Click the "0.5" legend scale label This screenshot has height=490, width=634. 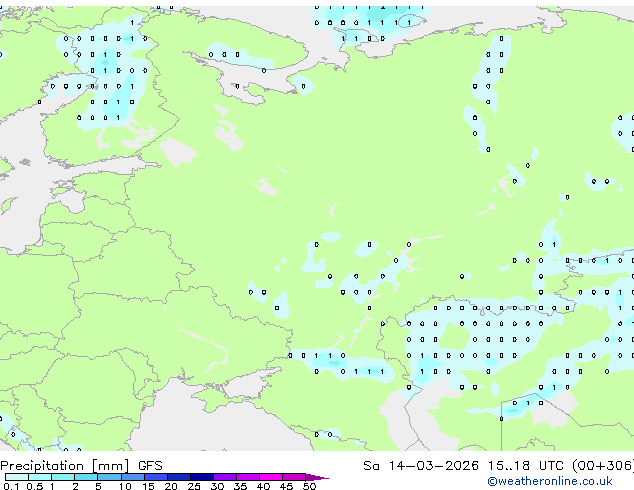click(34, 486)
